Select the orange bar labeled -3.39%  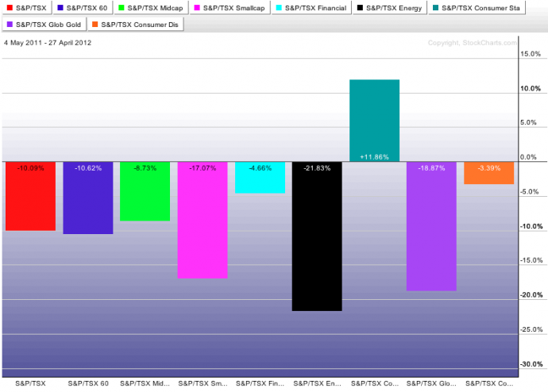(488, 175)
